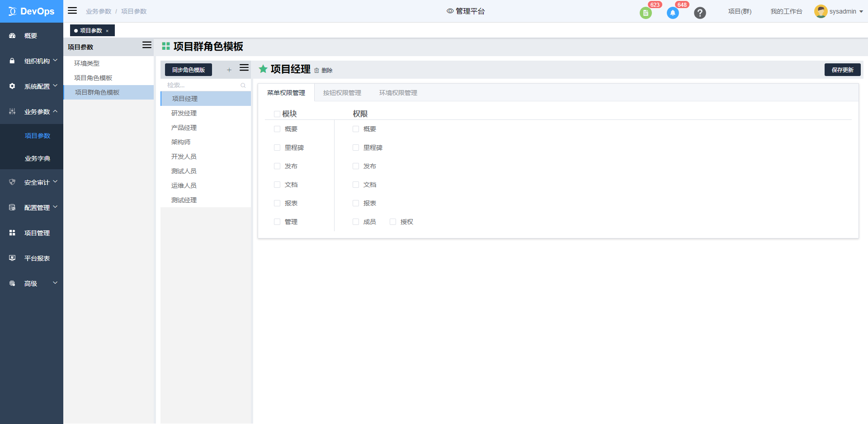Check the 文档 module checkbox

click(277, 185)
